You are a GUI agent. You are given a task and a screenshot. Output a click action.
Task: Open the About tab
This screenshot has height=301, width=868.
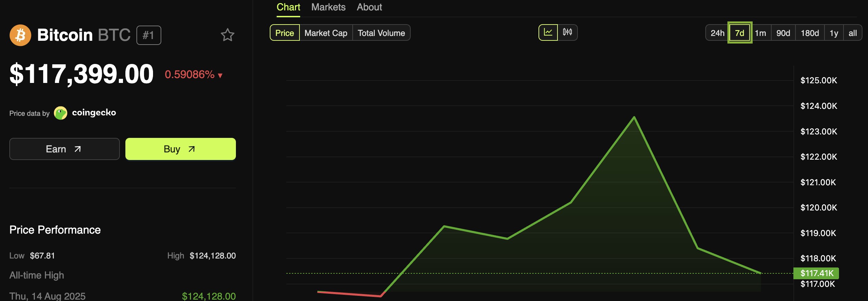click(369, 7)
